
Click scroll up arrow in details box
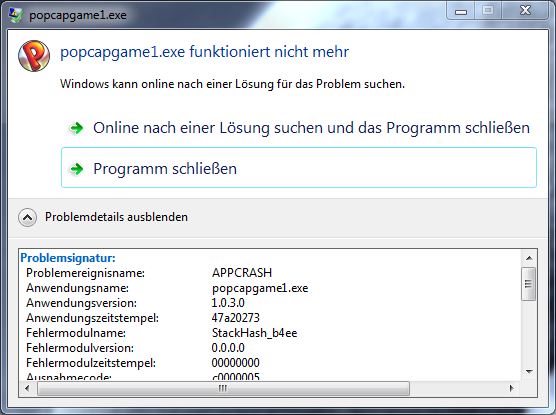529,258
